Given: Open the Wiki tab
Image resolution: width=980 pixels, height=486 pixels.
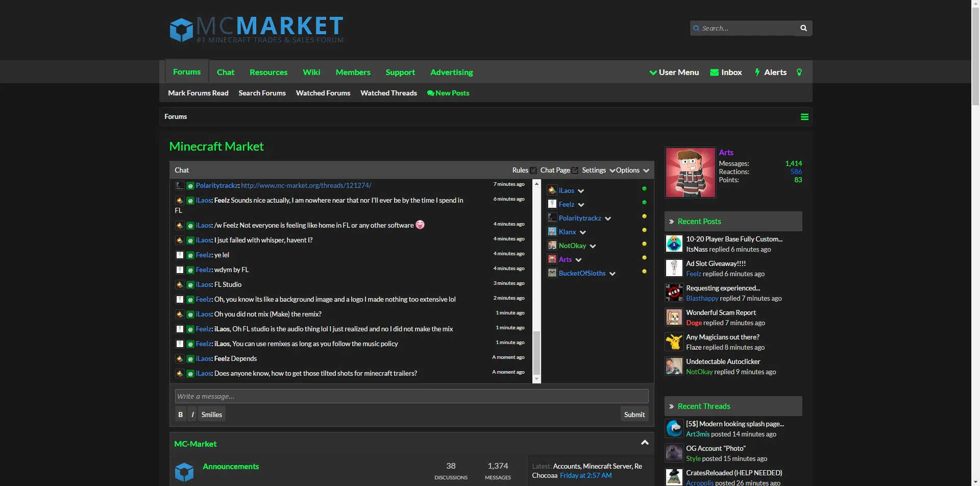Looking at the screenshot, I should coord(311,72).
